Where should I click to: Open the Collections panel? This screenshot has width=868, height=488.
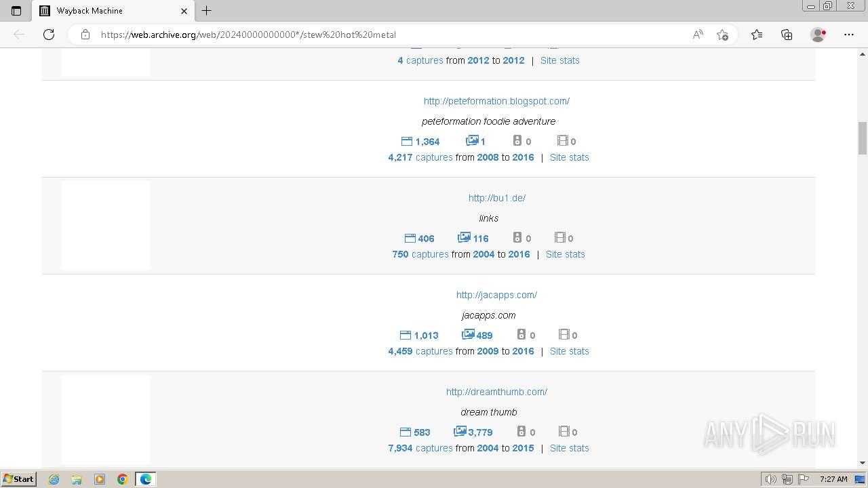(787, 35)
